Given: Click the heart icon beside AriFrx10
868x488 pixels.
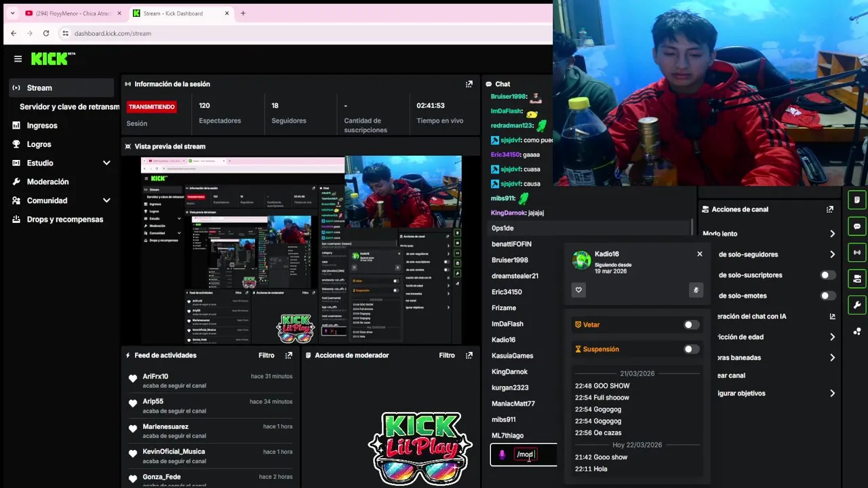Looking at the screenshot, I should [x=133, y=378].
